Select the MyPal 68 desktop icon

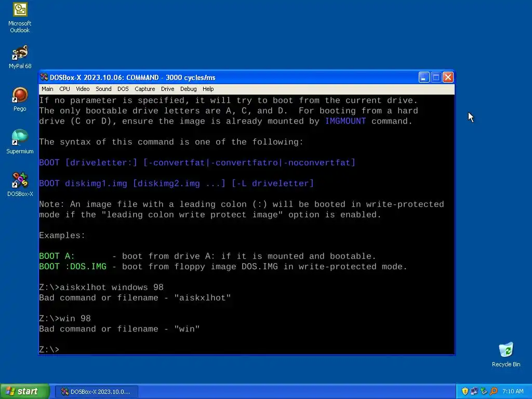pyautogui.click(x=20, y=57)
